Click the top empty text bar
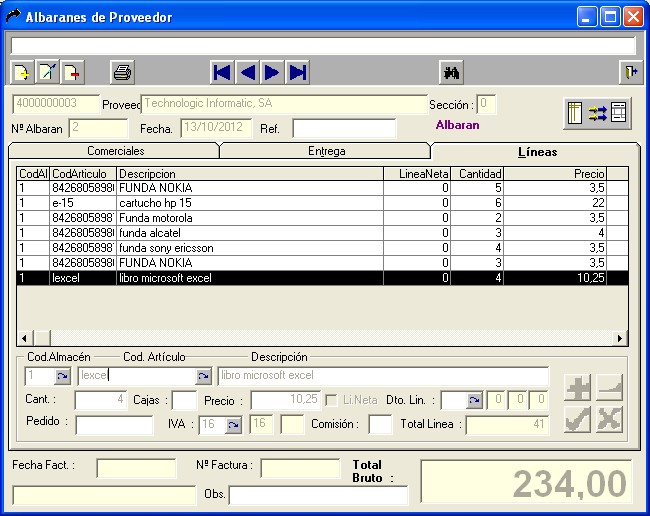 coord(323,46)
